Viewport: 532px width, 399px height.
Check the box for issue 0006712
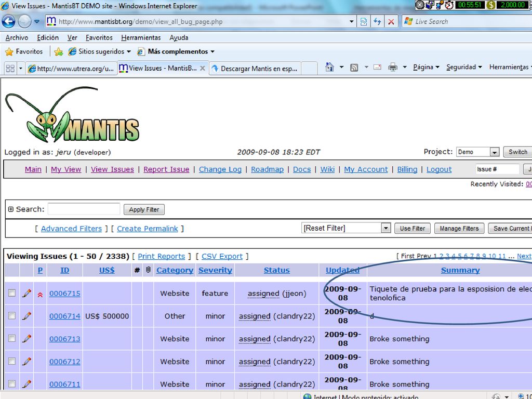pyautogui.click(x=12, y=361)
